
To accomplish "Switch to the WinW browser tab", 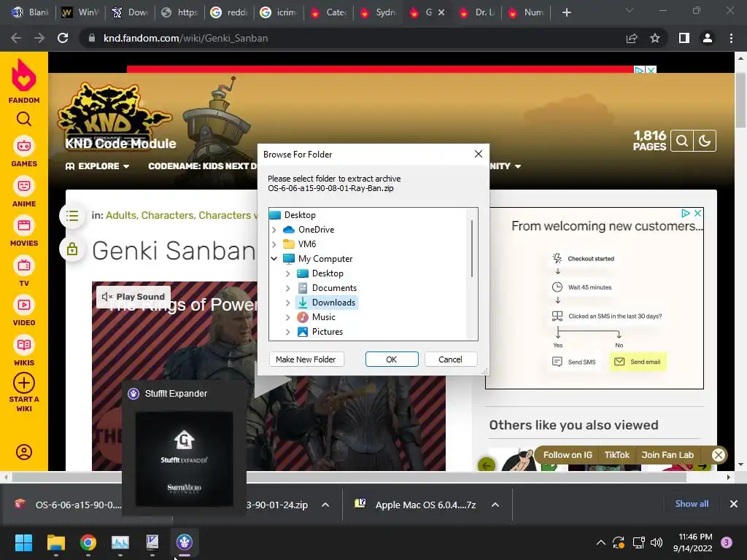I will (x=80, y=12).
